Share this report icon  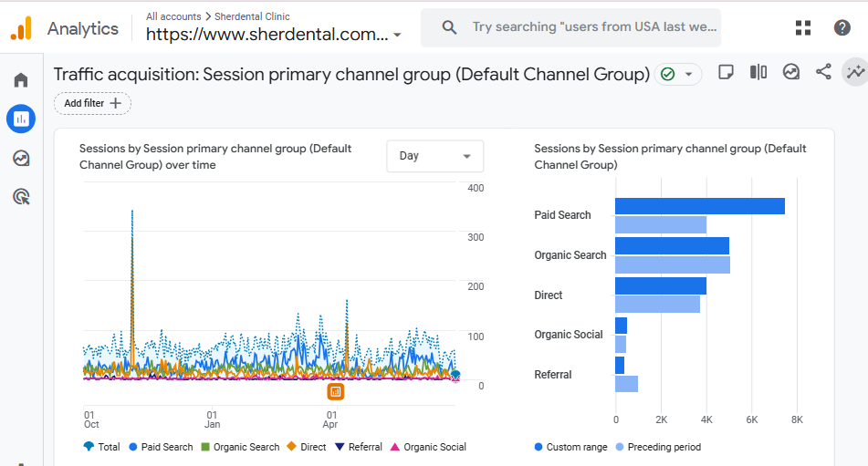[x=823, y=72]
